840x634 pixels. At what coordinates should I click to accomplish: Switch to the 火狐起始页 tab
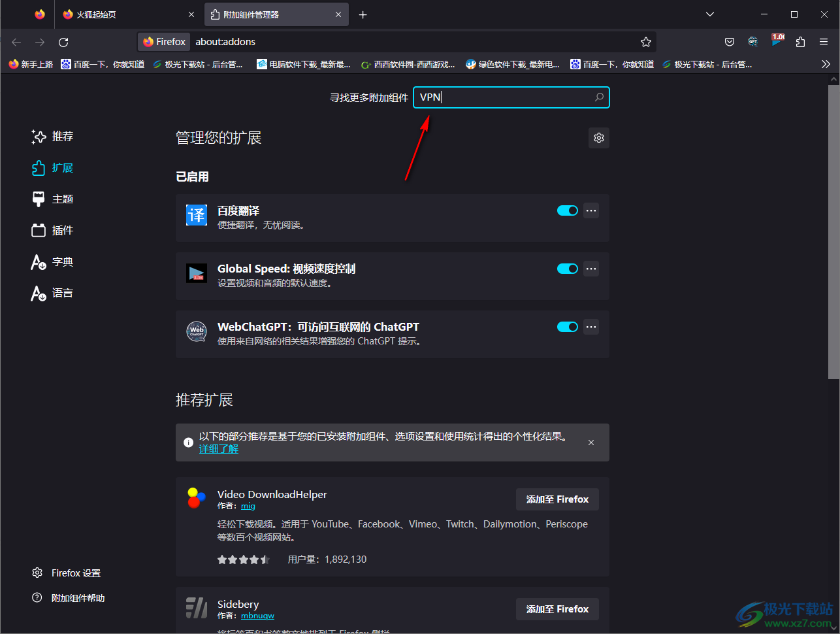130,14
